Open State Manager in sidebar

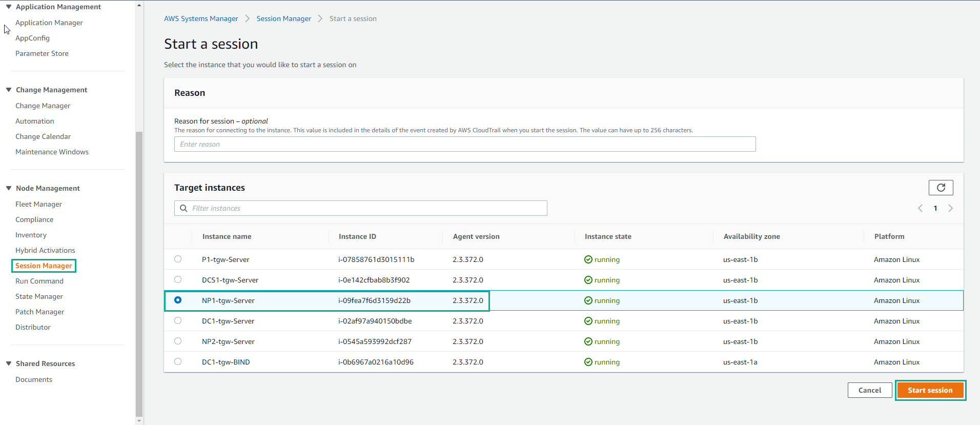click(x=39, y=296)
